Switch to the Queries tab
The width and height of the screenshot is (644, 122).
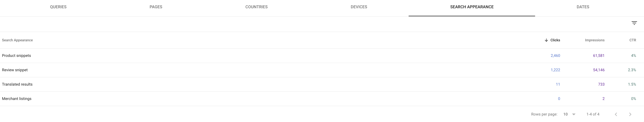pos(58,7)
